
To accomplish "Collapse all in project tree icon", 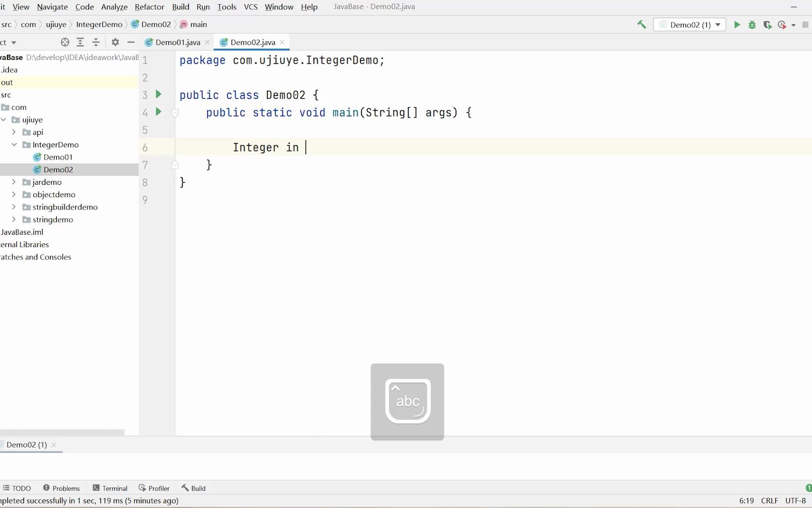I will [96, 42].
